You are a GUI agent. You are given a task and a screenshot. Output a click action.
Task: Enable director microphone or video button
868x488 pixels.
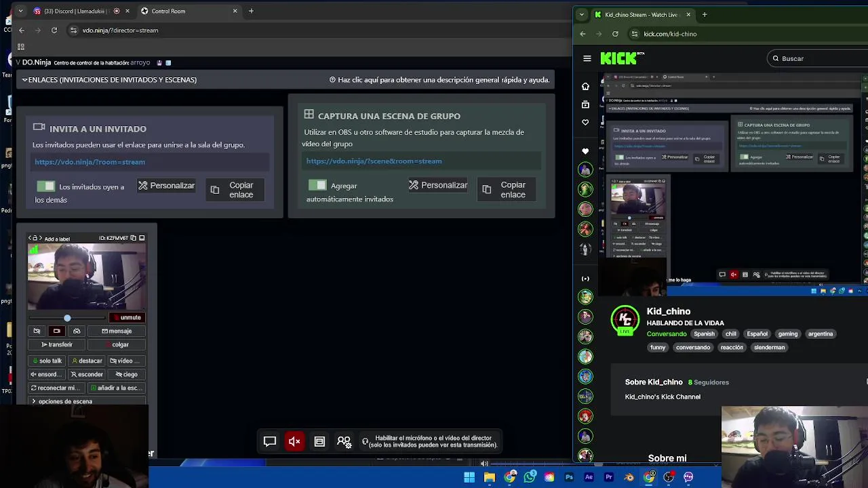click(431, 442)
